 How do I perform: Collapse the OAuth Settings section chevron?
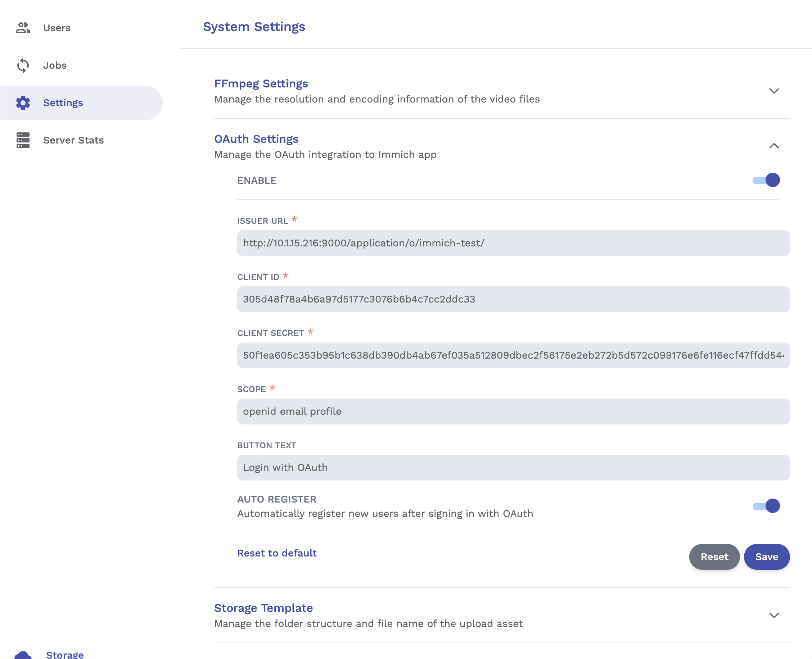[773, 146]
